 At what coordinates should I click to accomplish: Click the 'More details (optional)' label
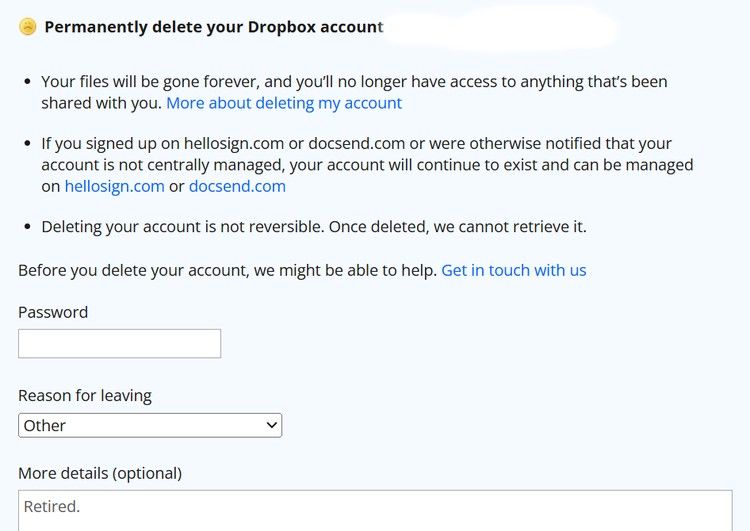(x=100, y=473)
